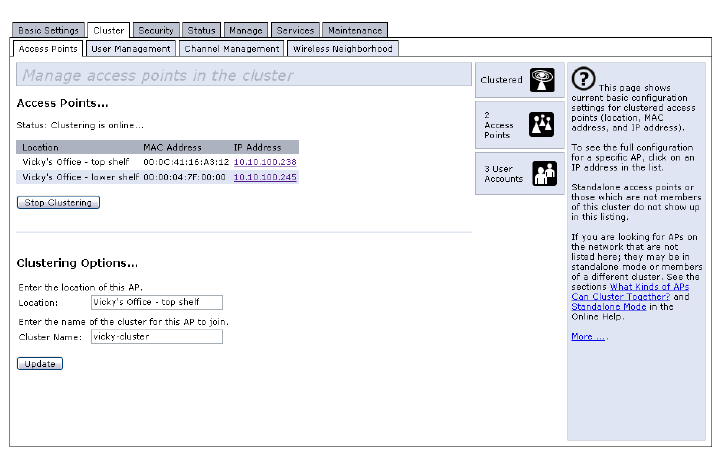View the Wireless Neighborhood sub-tab
Screen dimensions: 718x452
click(343, 49)
